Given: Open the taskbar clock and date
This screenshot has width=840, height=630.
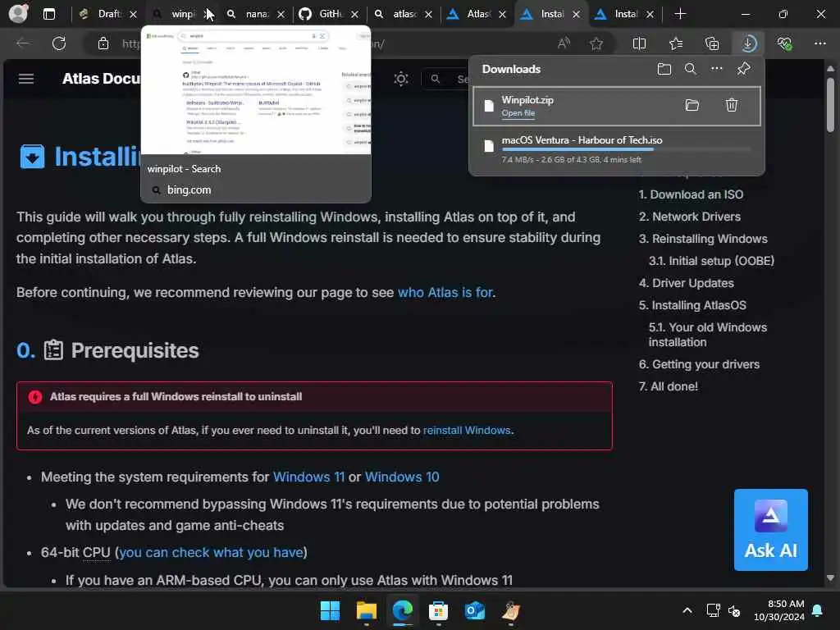Looking at the screenshot, I should [779, 610].
